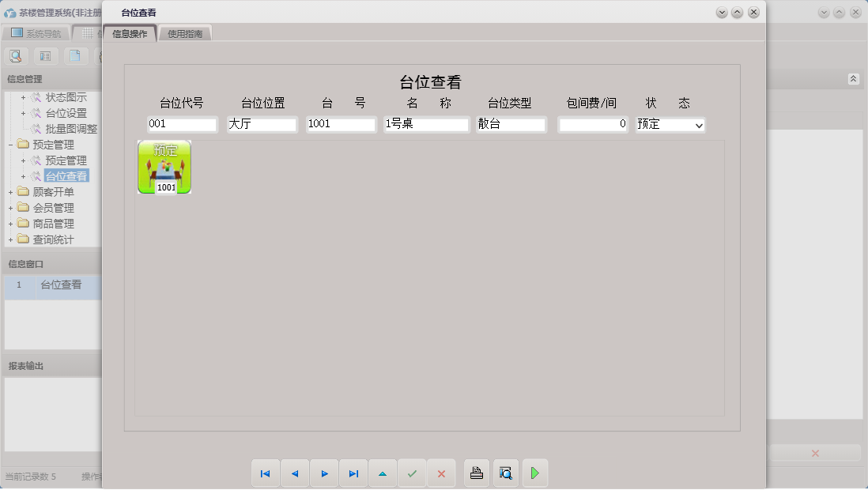The width and height of the screenshot is (868, 490).
Task: Click the 台号 field showing 1001
Action: pos(341,124)
